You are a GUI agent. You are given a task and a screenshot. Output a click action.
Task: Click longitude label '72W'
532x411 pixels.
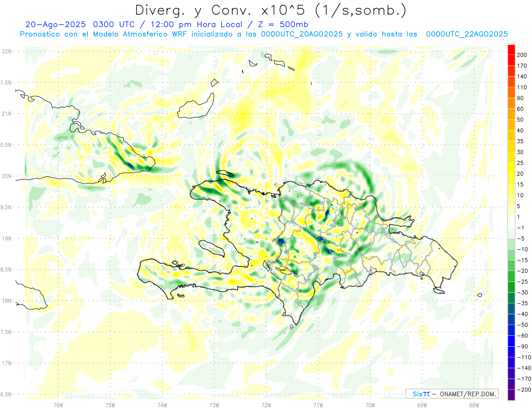pos(266,404)
